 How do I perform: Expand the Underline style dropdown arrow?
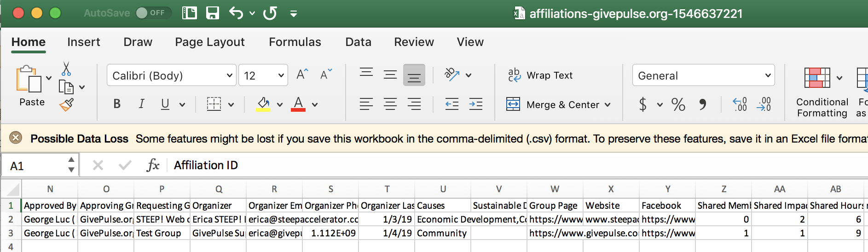coord(182,105)
